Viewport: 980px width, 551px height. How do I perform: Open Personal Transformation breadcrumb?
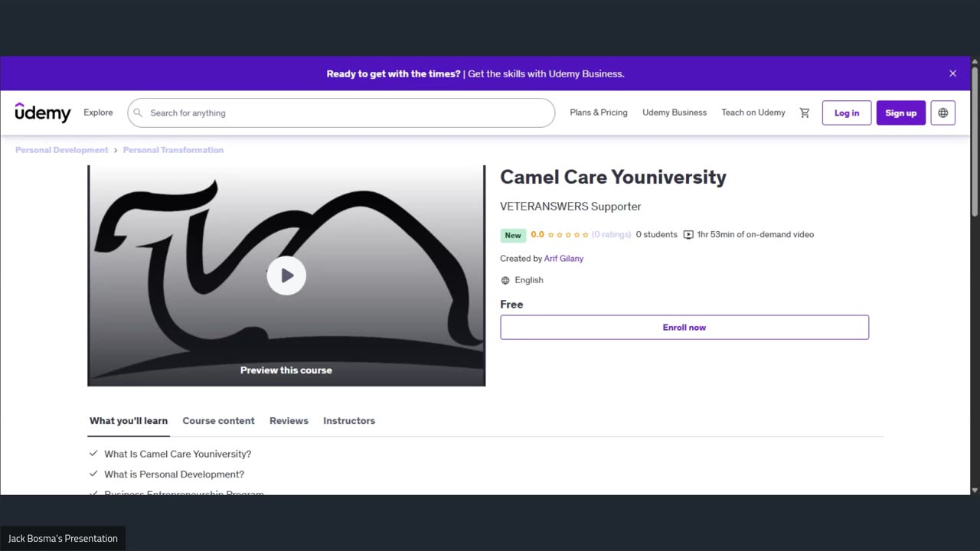[173, 150]
